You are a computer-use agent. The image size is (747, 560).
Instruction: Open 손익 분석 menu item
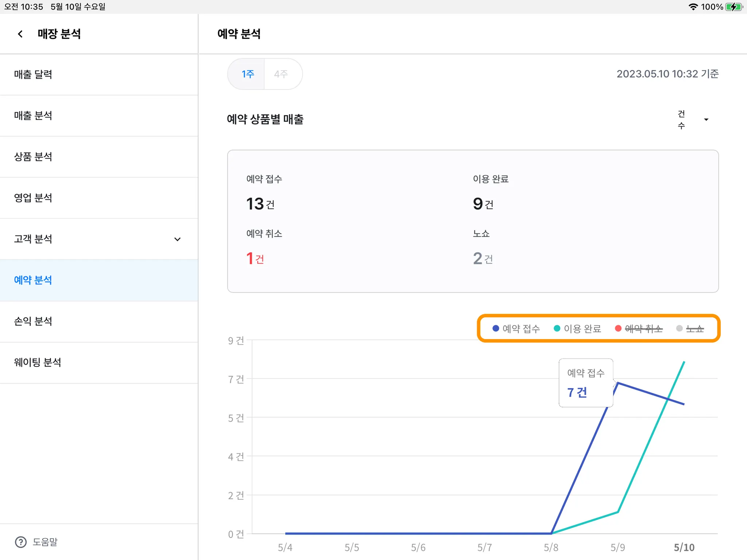tap(33, 321)
